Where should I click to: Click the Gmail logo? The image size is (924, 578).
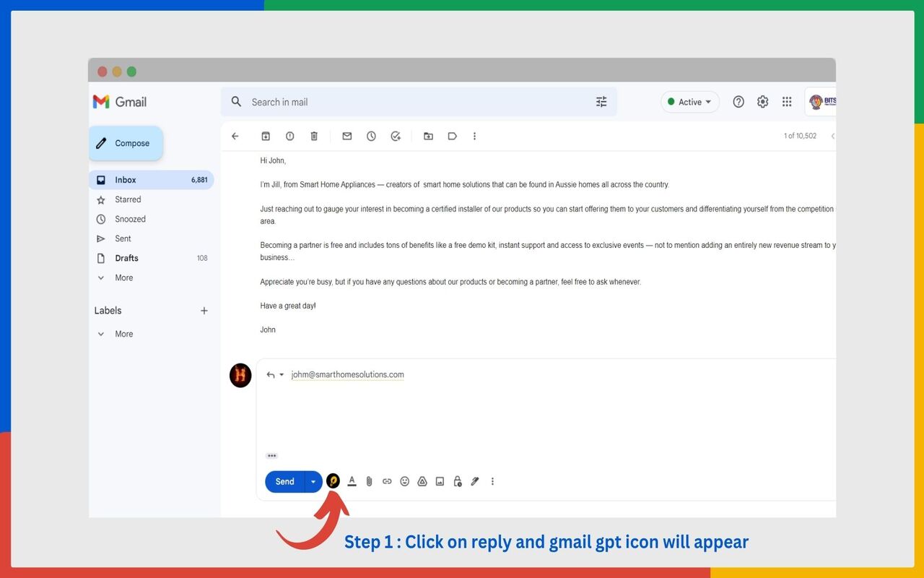[120, 102]
